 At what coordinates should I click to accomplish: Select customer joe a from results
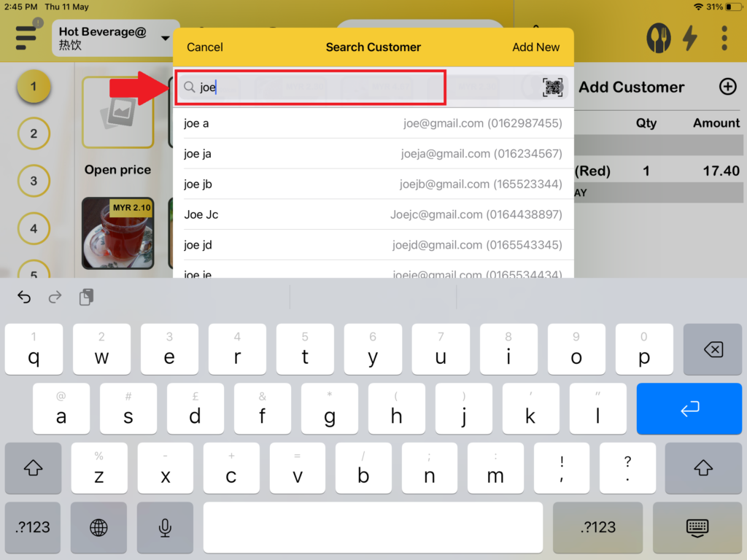[x=373, y=123]
